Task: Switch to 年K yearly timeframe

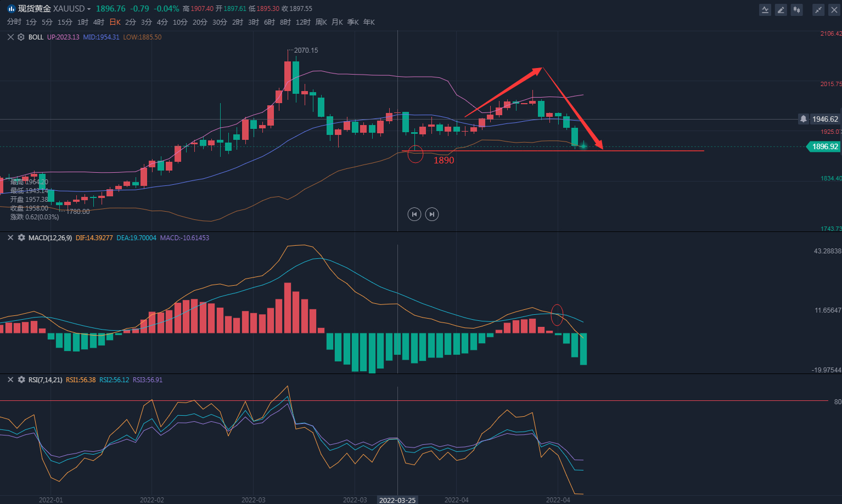Action: point(369,22)
